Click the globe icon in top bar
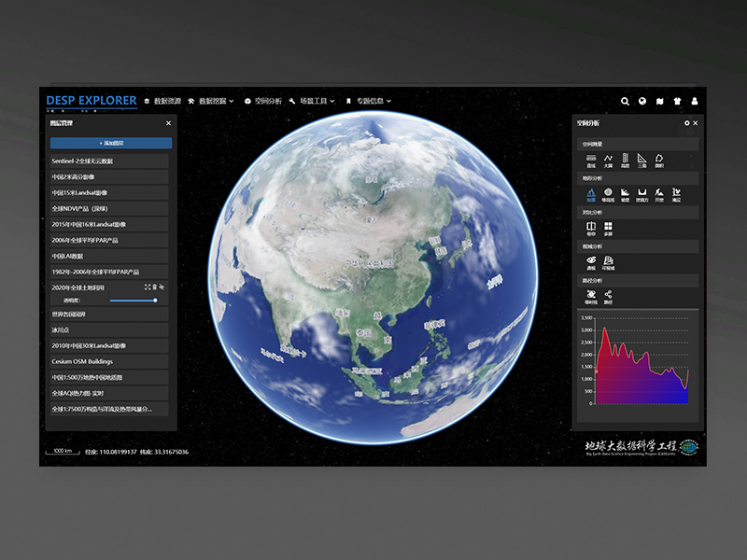747x560 pixels. point(642,101)
